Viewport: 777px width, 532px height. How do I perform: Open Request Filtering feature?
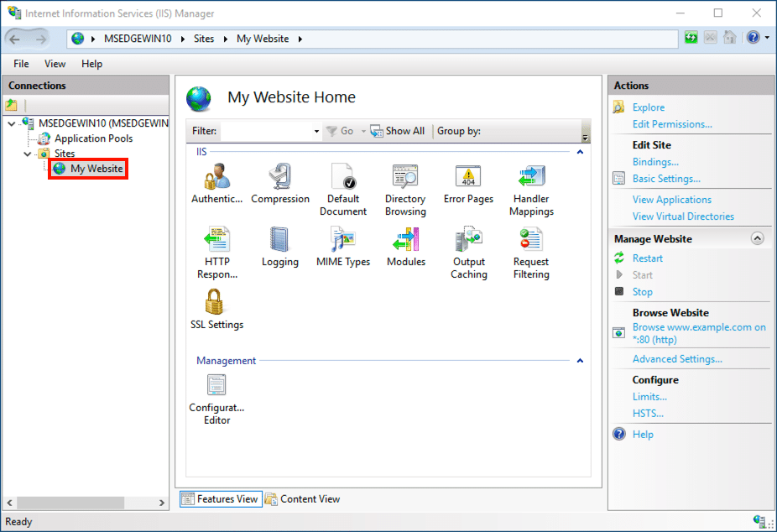[x=531, y=241]
